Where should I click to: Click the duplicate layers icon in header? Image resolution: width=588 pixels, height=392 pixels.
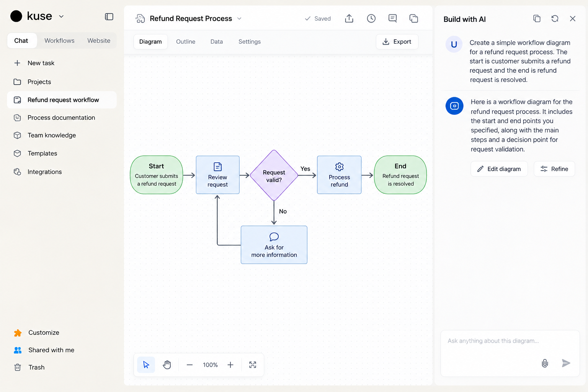point(414,18)
